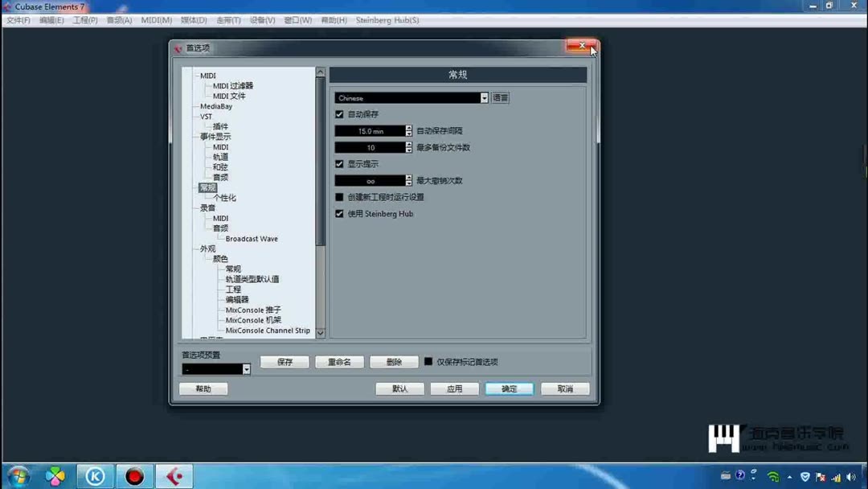This screenshot has height=489, width=868.
Task: Click the Cubase icon in the taskbar
Action: coord(174,475)
